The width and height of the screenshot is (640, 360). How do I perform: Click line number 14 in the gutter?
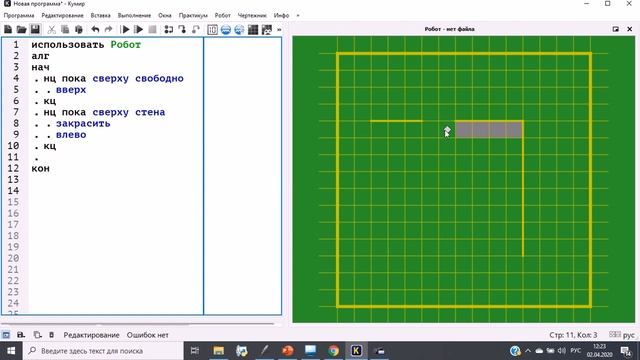coord(13,191)
